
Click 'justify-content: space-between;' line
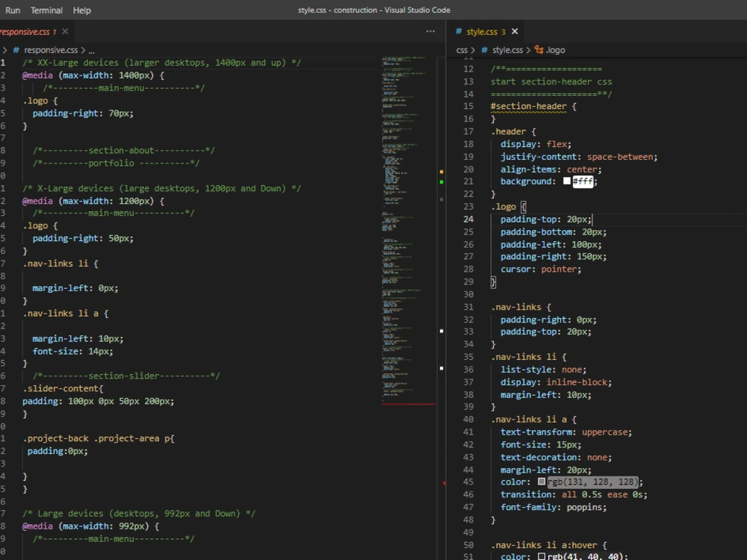(579, 157)
